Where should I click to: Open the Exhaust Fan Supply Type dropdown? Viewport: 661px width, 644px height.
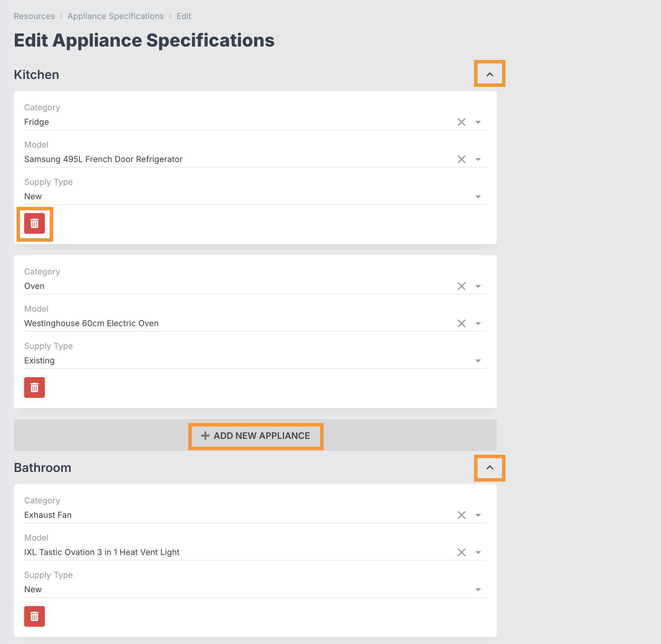478,590
